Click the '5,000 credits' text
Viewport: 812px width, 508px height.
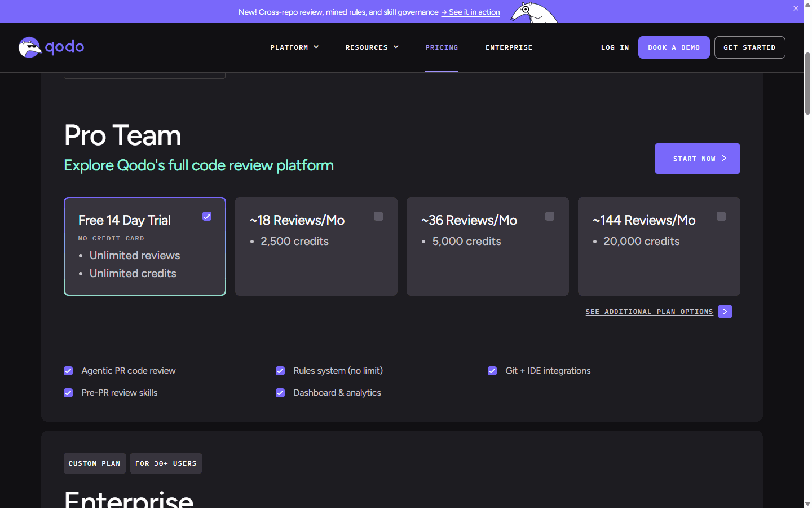pyautogui.click(x=466, y=241)
